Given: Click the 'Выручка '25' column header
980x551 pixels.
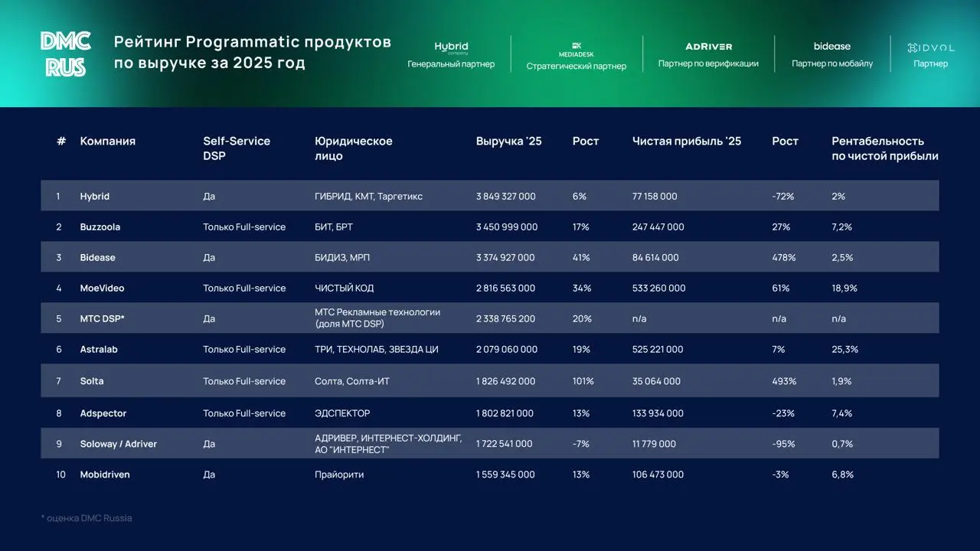Looking at the screenshot, I should pyautogui.click(x=508, y=141).
